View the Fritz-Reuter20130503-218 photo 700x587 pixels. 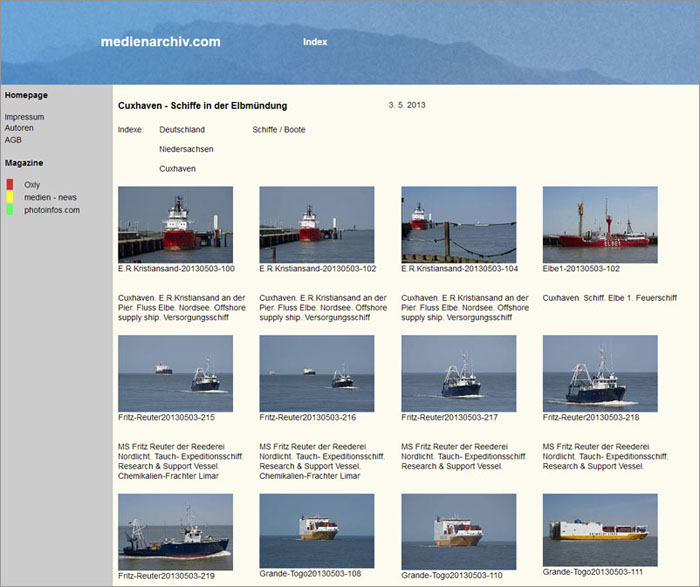(x=600, y=373)
